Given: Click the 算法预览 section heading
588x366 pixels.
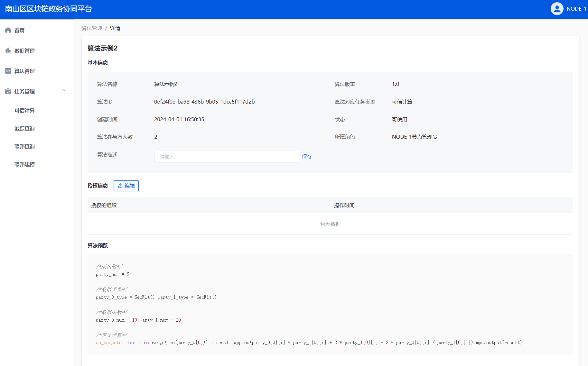Looking at the screenshot, I should (98, 246).
